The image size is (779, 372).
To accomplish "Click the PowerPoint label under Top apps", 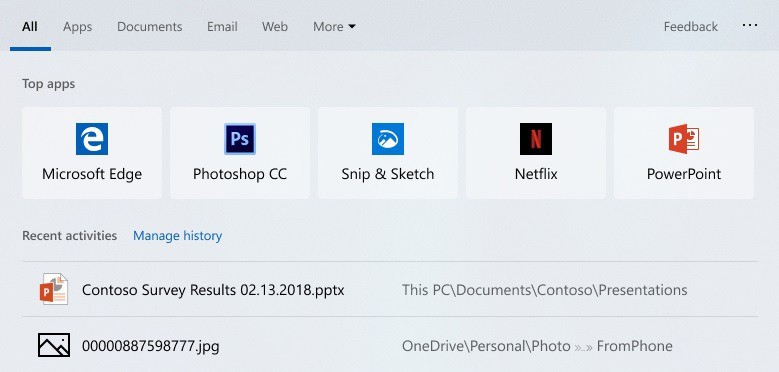I will point(684,174).
